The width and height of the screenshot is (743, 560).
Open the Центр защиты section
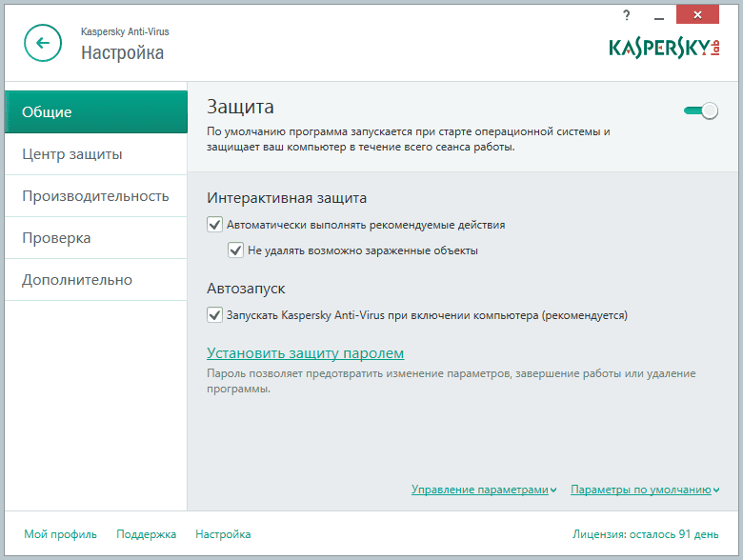point(96,154)
